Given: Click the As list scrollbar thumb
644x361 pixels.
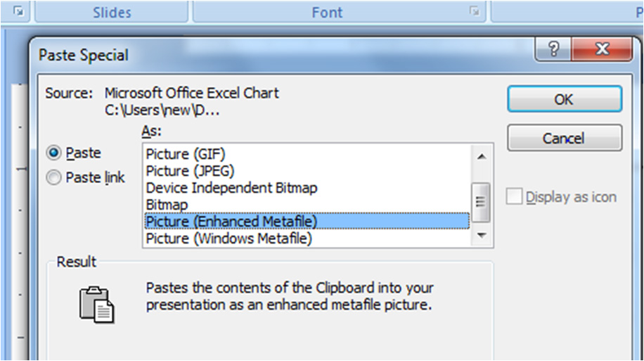Looking at the screenshot, I should click(482, 201).
